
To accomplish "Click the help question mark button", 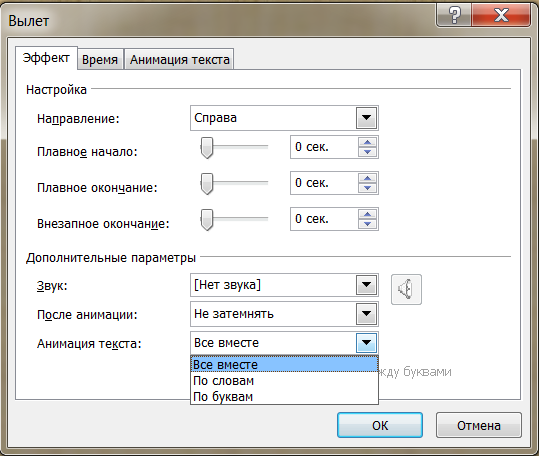I will (454, 15).
